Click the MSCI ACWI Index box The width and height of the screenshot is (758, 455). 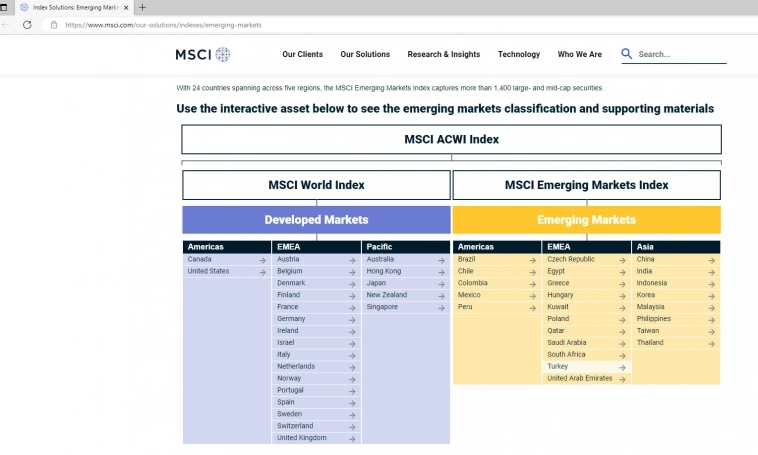pos(452,139)
